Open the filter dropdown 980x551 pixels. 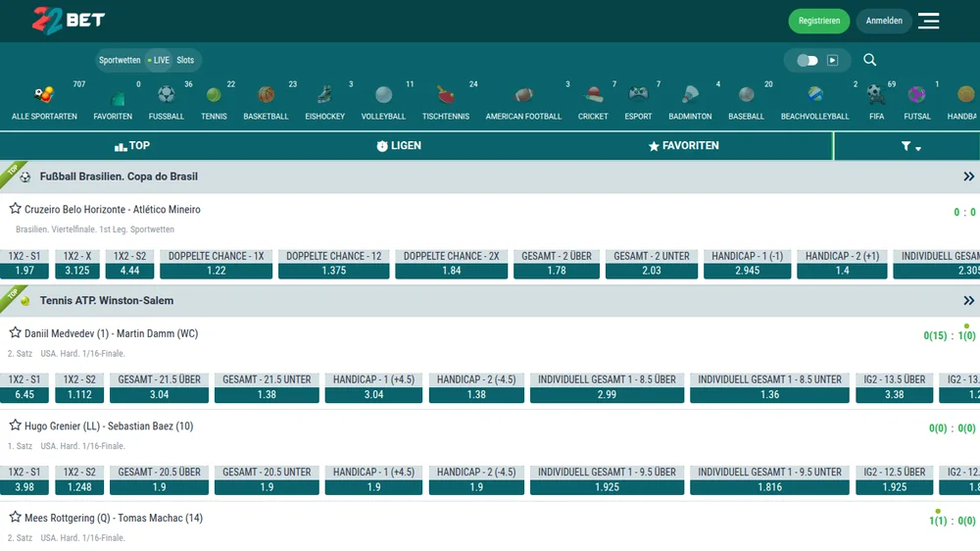910,146
